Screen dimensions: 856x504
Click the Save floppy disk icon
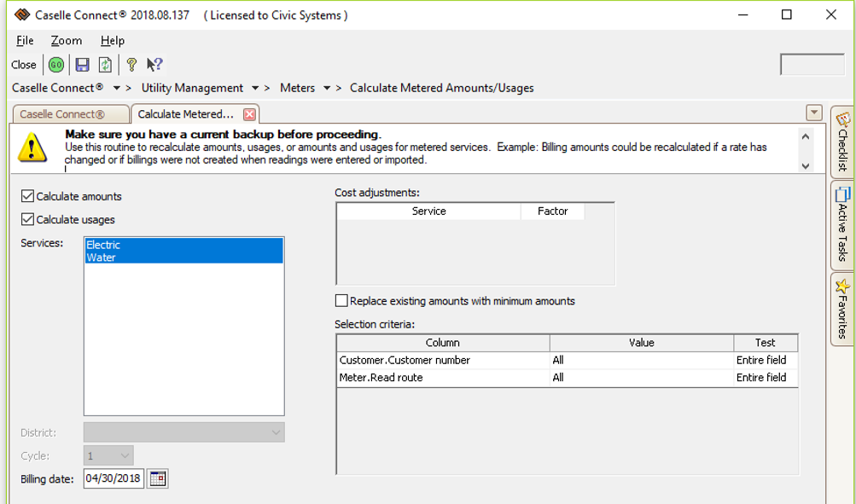click(82, 65)
